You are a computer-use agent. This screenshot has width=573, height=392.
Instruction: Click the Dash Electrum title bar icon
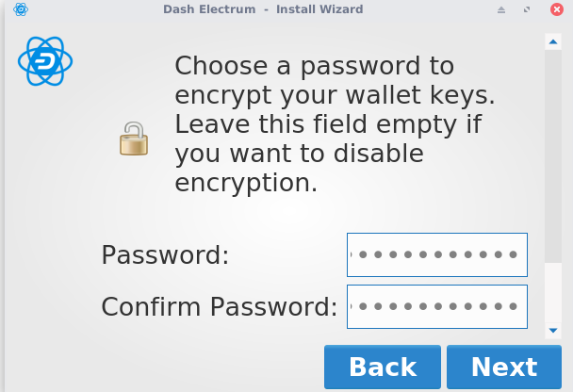click(x=21, y=9)
